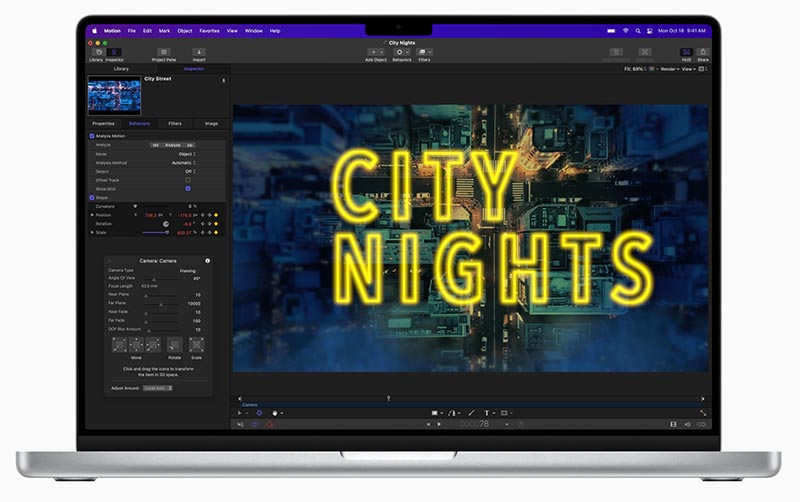
Task: Click the HUD Rotate camera control
Action: pyautogui.click(x=174, y=345)
